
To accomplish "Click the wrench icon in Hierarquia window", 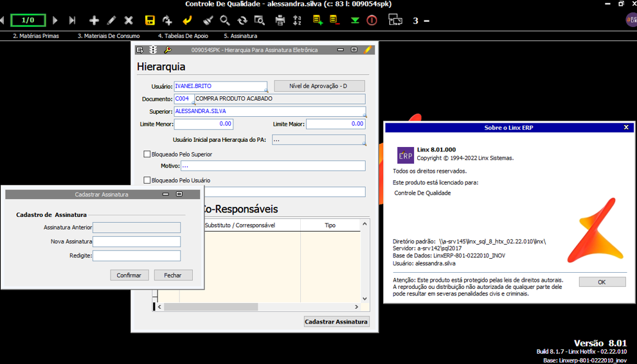I will coord(168,50).
